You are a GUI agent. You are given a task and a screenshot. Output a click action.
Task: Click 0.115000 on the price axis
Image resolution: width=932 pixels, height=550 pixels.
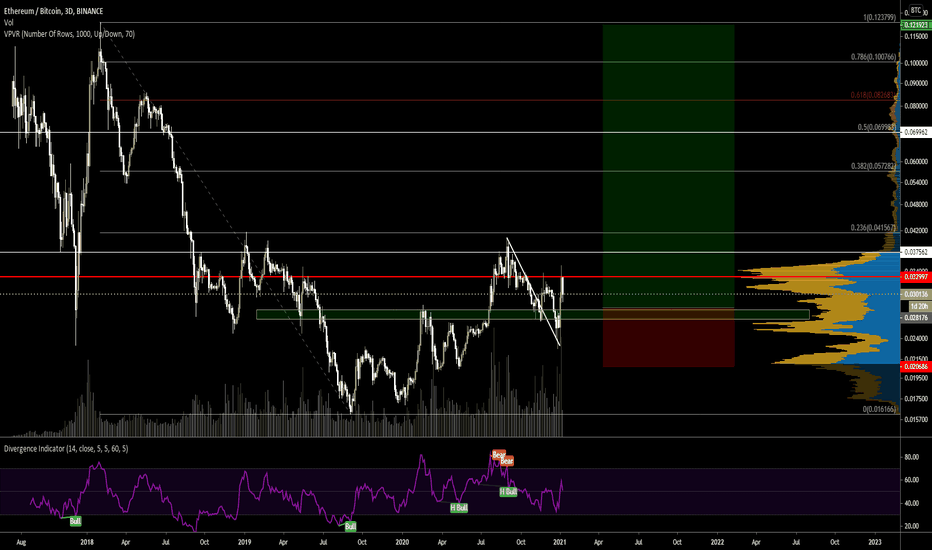pos(917,37)
